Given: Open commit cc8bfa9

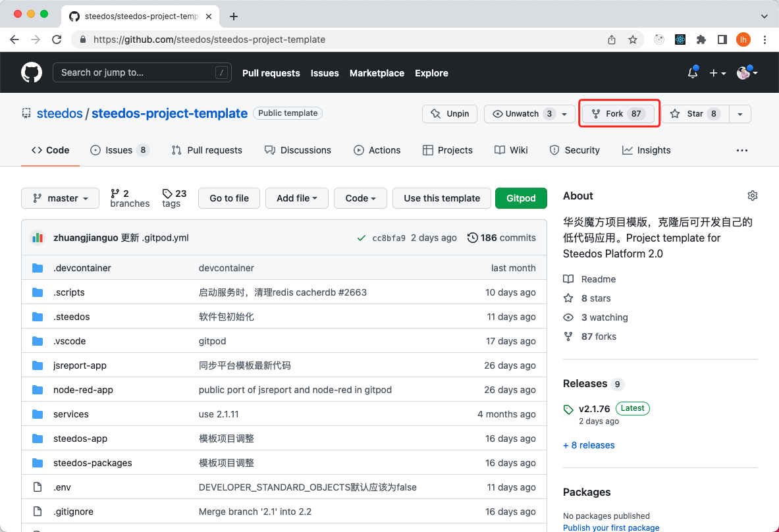Looking at the screenshot, I should tap(389, 238).
